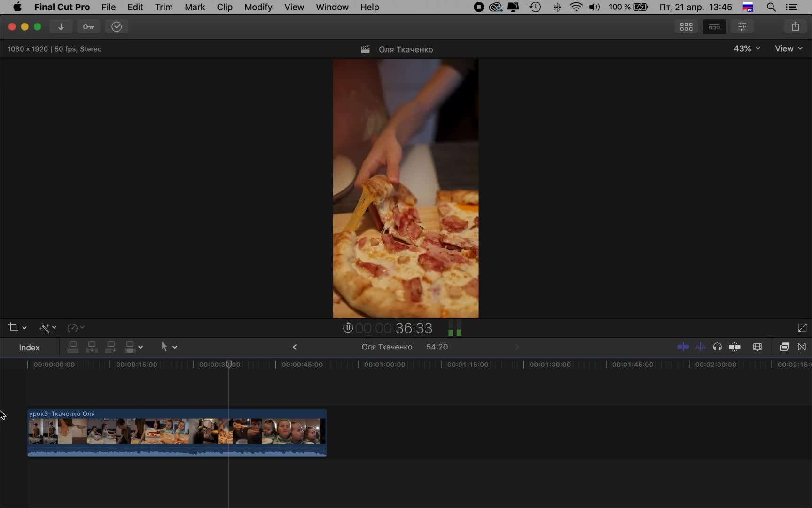Open the Effects browser icon
Image resolution: width=812 pixels, height=508 pixels.
coord(784,347)
